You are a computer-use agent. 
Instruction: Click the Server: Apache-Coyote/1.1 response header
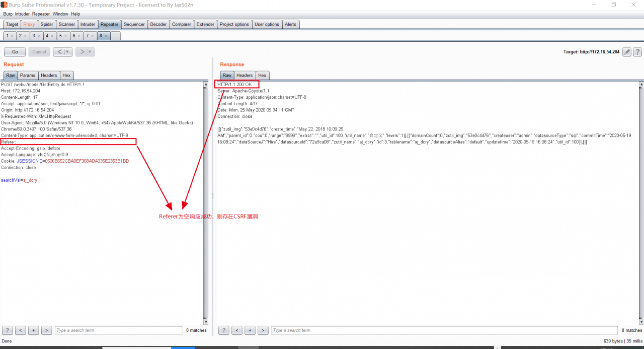(244, 91)
